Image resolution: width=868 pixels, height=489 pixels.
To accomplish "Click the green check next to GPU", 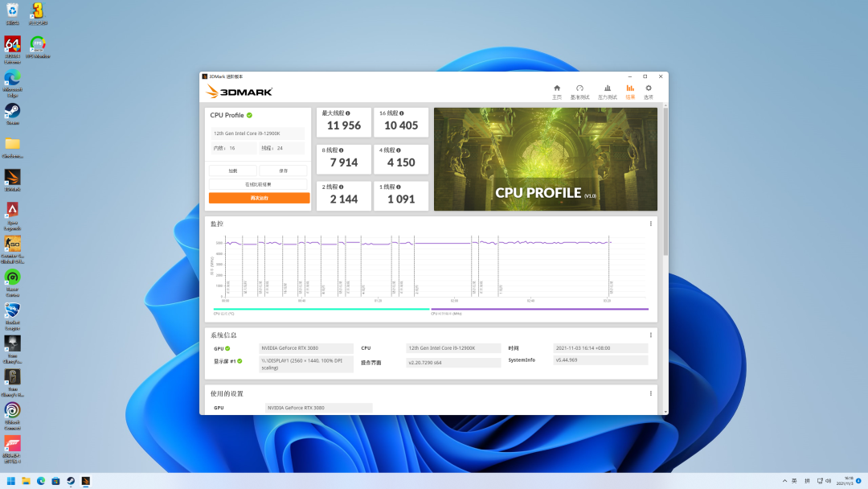I will pyautogui.click(x=227, y=348).
